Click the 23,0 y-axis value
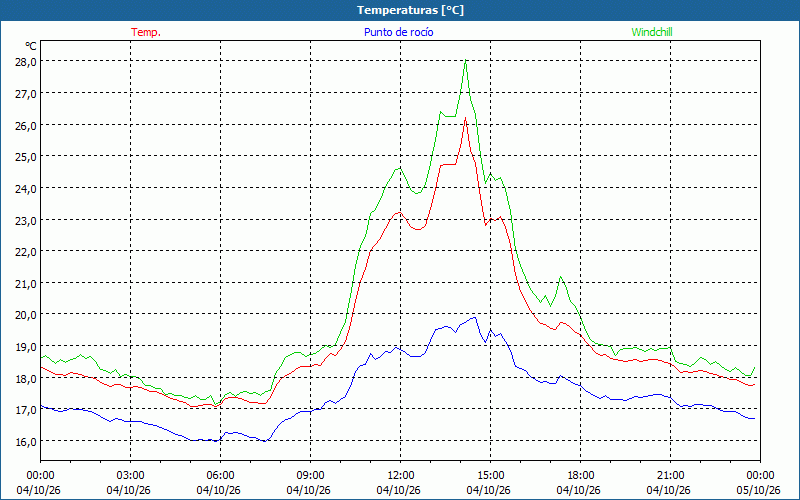The image size is (800, 500). click(24, 220)
